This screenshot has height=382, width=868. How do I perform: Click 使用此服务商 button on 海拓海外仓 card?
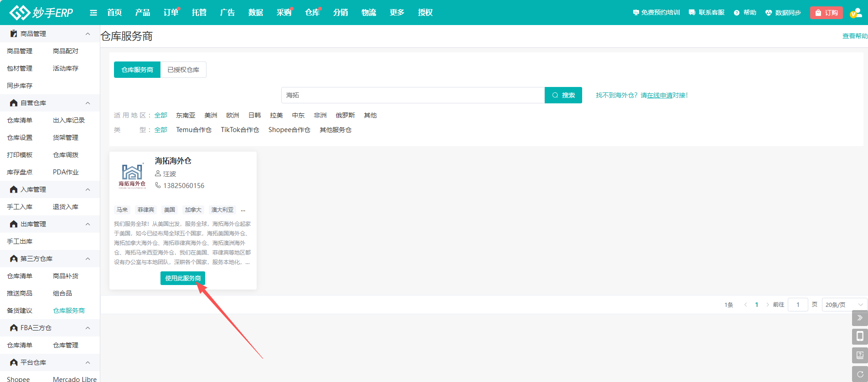183,278
